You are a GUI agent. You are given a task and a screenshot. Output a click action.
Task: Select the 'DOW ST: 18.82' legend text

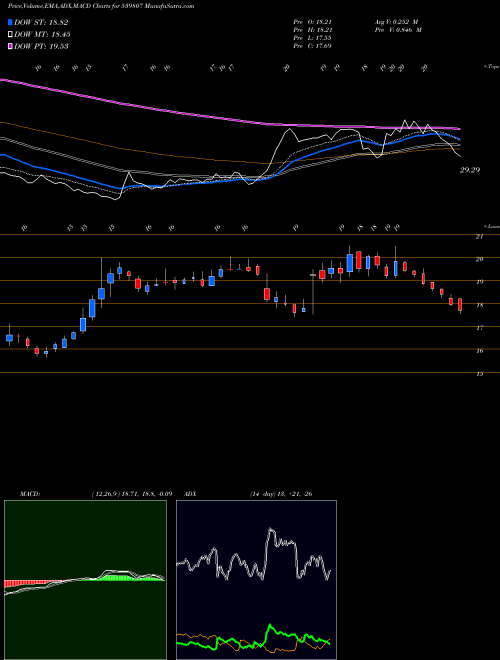click(x=41, y=22)
